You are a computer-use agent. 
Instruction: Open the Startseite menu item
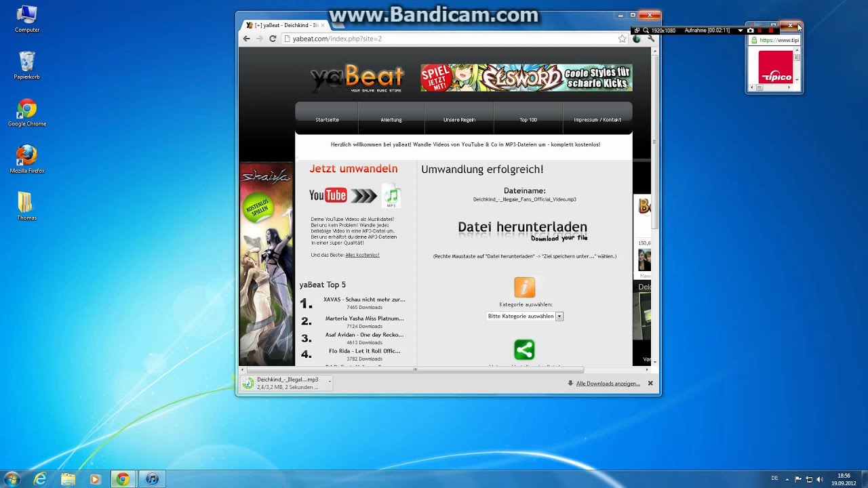(x=327, y=120)
